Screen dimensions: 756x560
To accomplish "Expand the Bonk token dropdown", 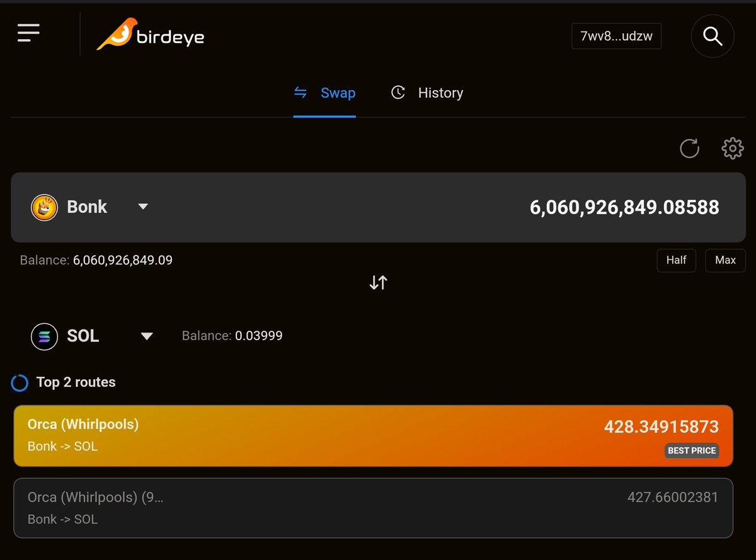I will tap(143, 207).
